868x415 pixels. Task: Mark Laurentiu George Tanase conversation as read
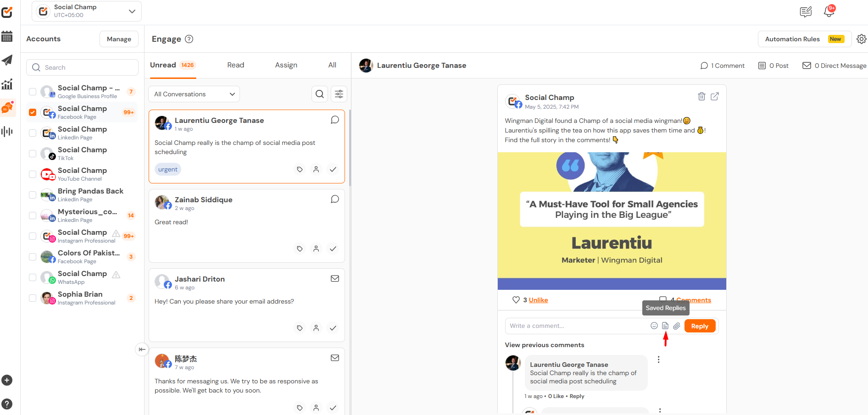click(333, 170)
